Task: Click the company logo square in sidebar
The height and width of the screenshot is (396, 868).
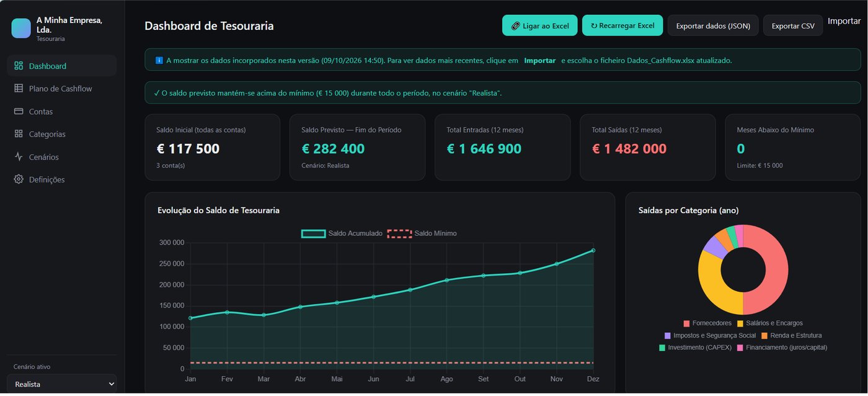Action: coord(21,28)
